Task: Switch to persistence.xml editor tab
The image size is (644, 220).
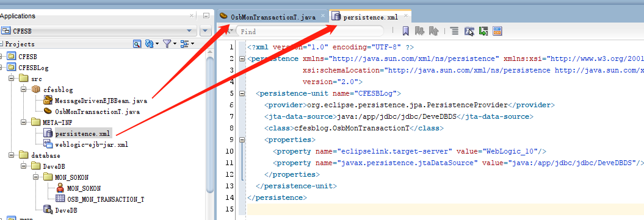Action: click(x=370, y=17)
